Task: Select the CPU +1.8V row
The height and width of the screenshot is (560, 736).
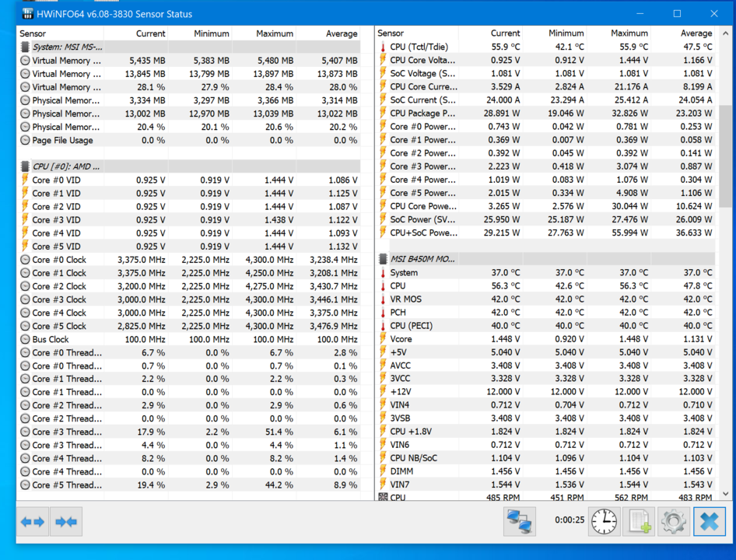Action: [x=546, y=432]
